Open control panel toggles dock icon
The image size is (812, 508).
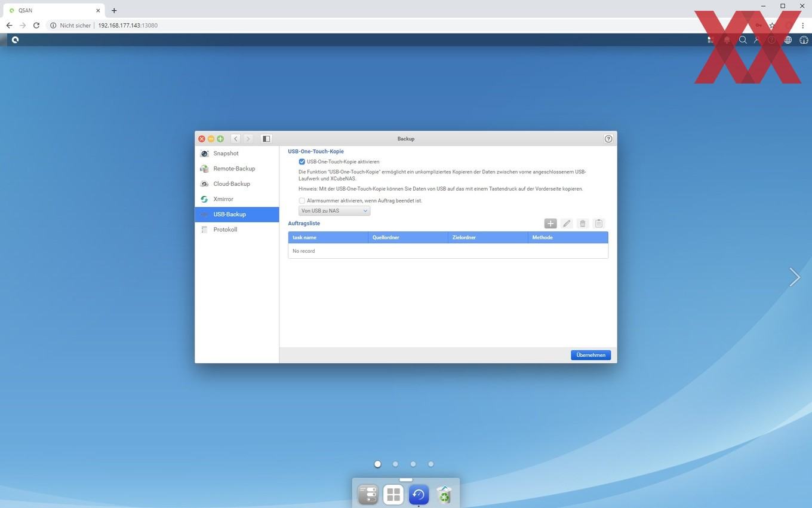(x=368, y=494)
